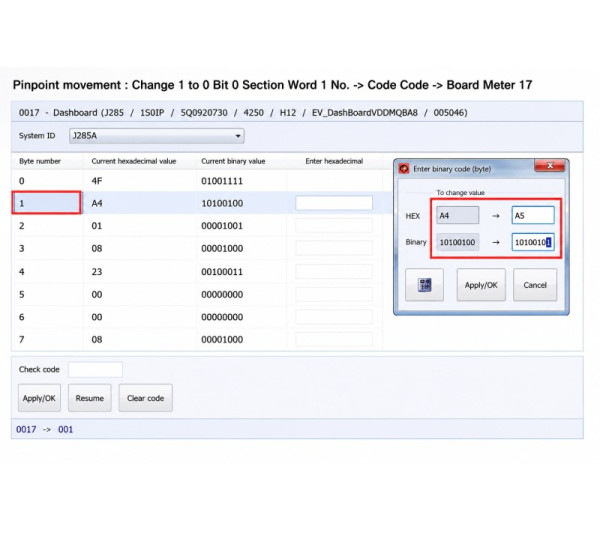Click the 001 breadcrumb link

65,429
